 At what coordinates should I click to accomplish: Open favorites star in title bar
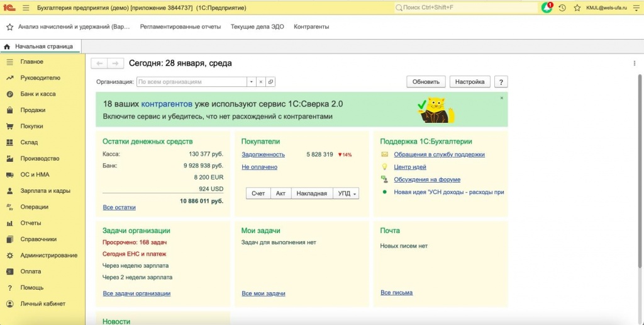(577, 8)
